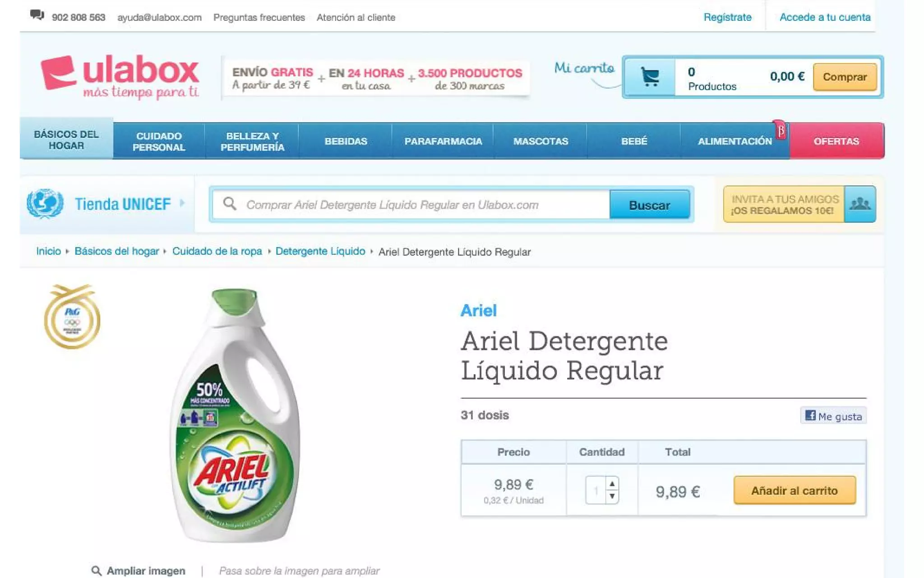The width and height of the screenshot is (924, 578).
Task: Open Detergente Líquido breadcrumb link
Action: click(320, 251)
